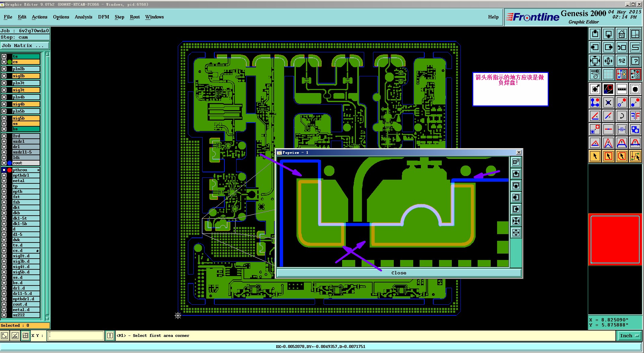Open the Analysis menu

point(84,17)
